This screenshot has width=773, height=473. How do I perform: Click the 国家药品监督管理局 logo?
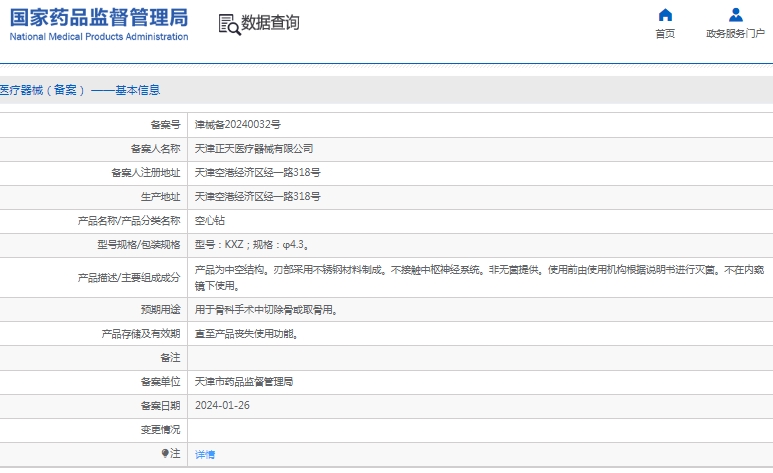(x=99, y=18)
